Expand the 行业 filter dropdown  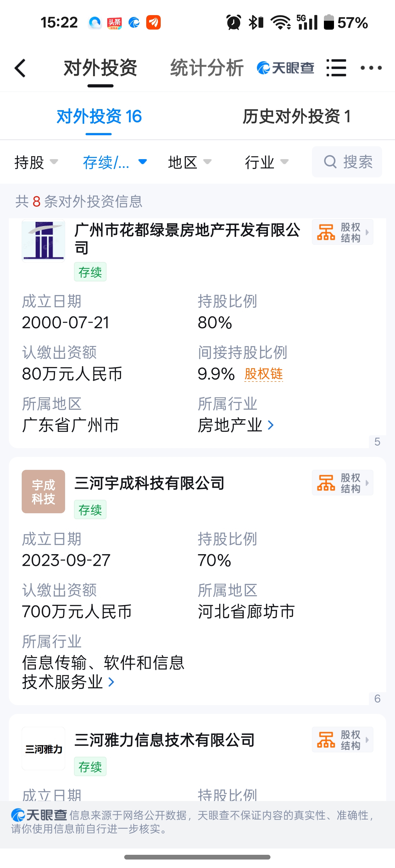(x=267, y=162)
